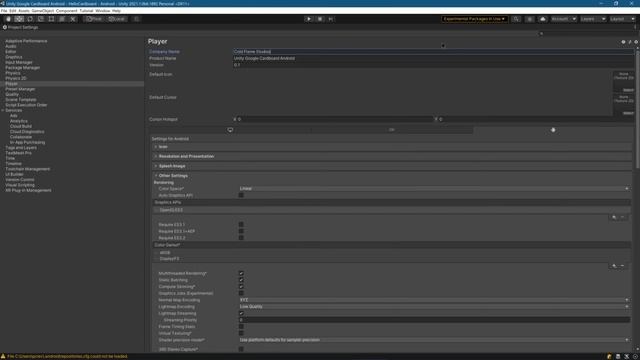Open the Lightmap Encoding dropdown
Screen dimensions: 640x360
[x=434, y=307]
